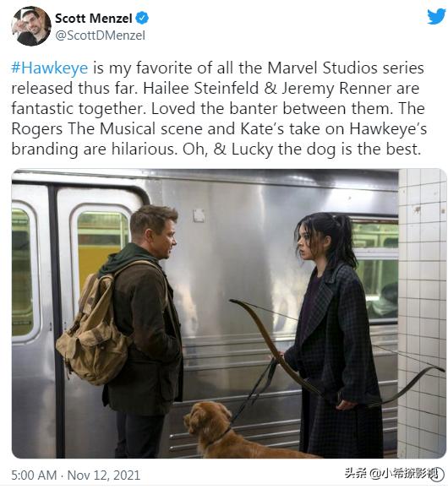Open Scott Menzel's profile avatar

point(30,26)
